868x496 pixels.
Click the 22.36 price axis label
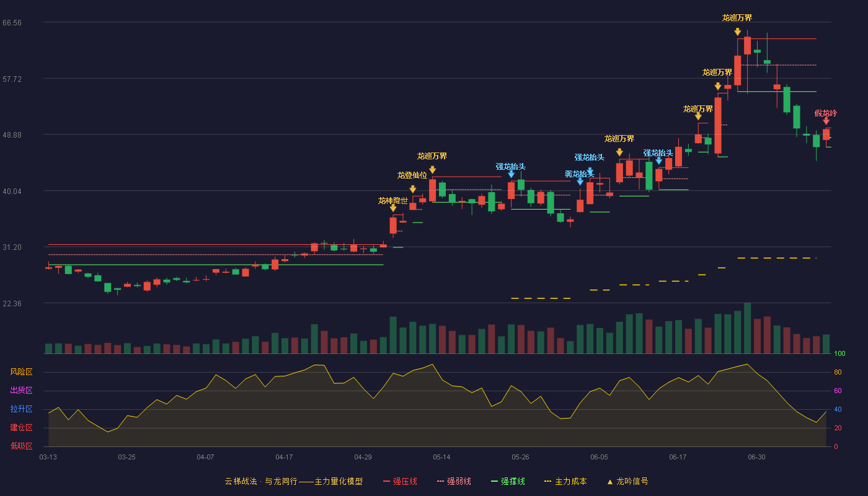[x=12, y=303]
